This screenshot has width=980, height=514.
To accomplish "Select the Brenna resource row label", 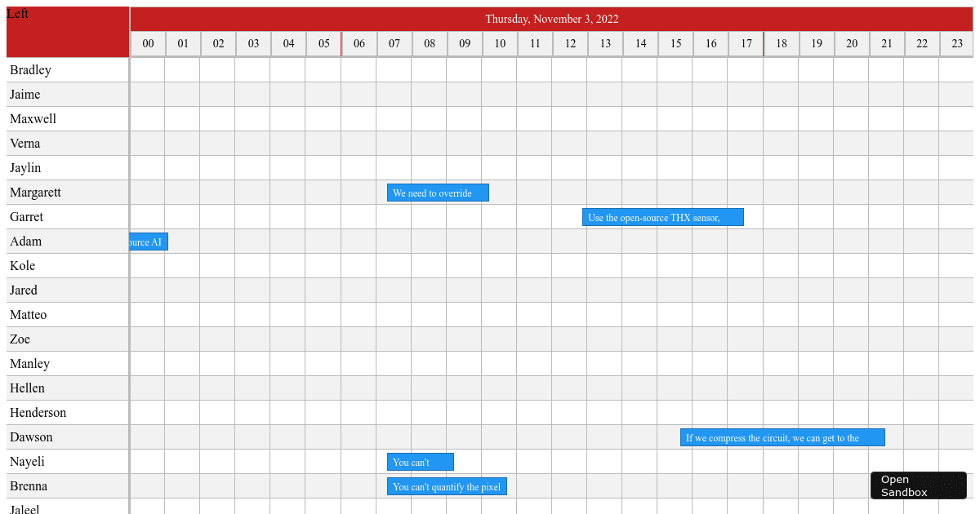I will click(x=68, y=486).
